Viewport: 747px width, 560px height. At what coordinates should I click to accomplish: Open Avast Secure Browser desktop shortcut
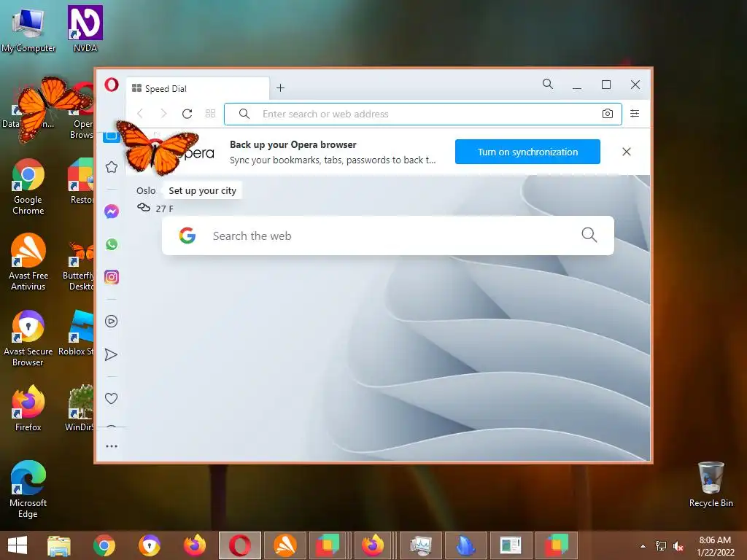coord(28,338)
